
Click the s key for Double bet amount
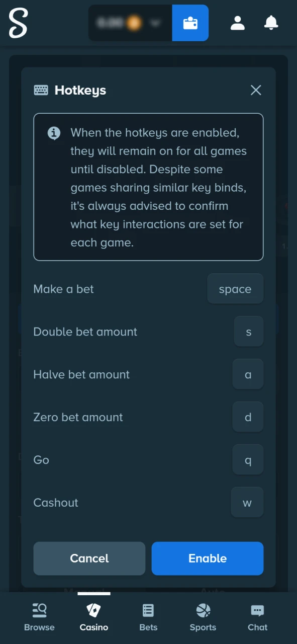(248, 332)
